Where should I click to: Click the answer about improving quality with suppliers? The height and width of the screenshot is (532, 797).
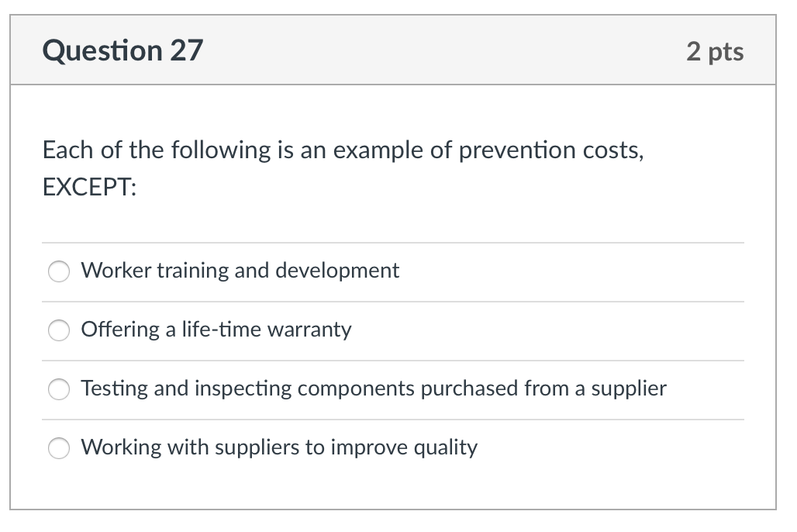pos(278,447)
